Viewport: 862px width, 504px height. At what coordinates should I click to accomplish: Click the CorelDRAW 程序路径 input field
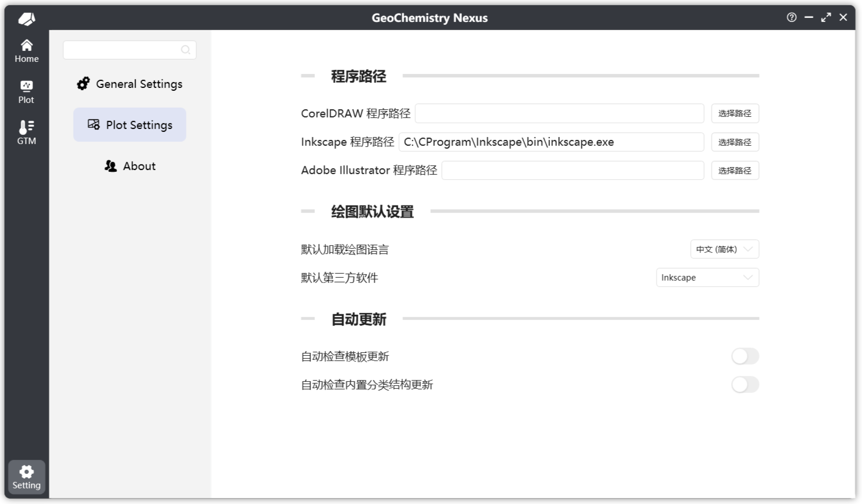pyautogui.click(x=559, y=113)
